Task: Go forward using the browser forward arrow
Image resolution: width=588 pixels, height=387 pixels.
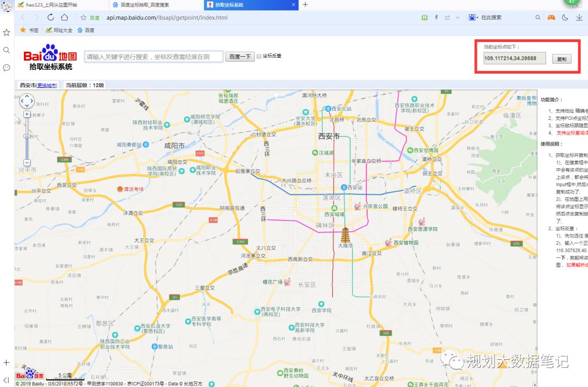Action: (37, 17)
